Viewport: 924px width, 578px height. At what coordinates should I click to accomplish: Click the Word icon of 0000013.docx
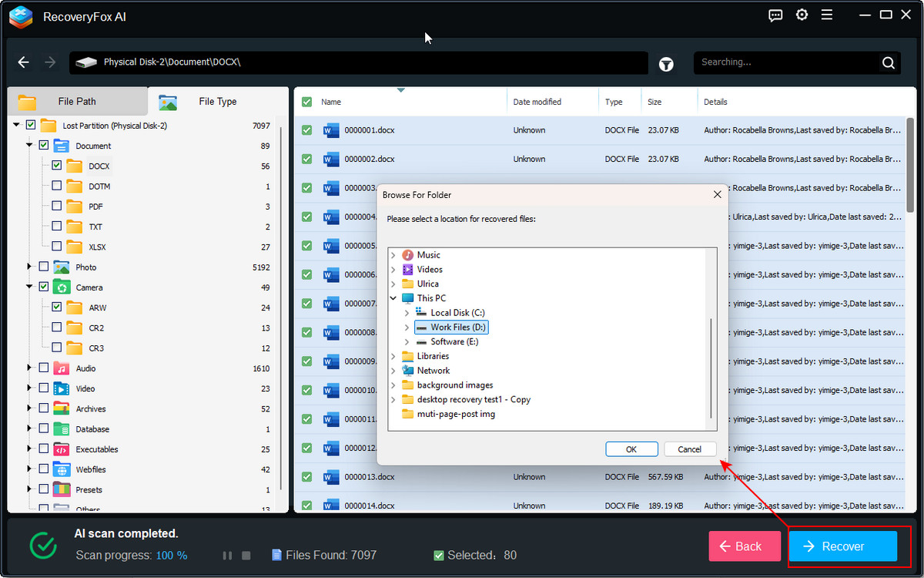tap(332, 477)
